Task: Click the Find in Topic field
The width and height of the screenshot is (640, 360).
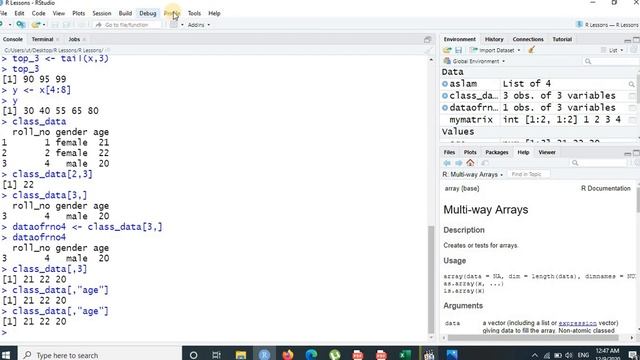Action: coord(529,174)
